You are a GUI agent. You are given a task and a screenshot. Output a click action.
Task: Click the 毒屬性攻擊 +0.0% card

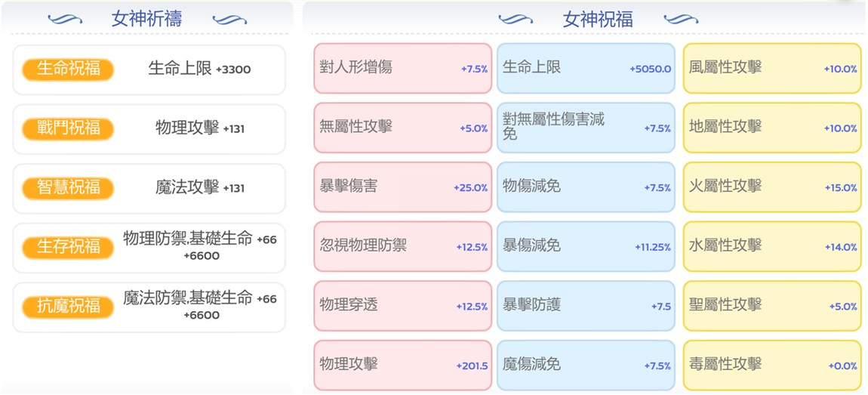[772, 365]
